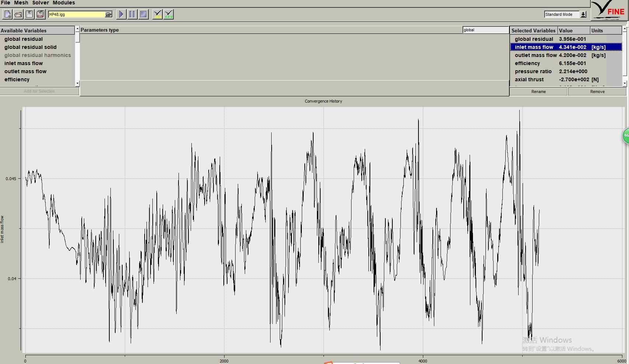This screenshot has height=364, width=629.
Task: Stop the solver with the square button
Action: click(x=144, y=14)
